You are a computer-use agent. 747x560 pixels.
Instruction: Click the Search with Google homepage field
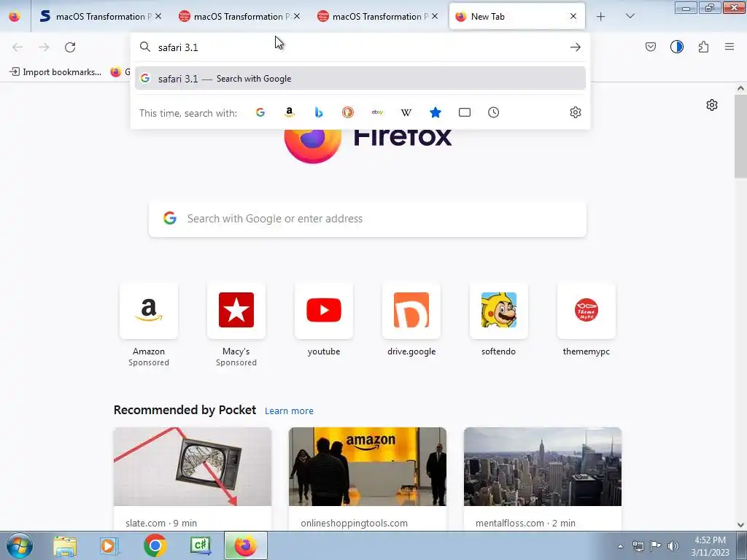[x=368, y=219]
